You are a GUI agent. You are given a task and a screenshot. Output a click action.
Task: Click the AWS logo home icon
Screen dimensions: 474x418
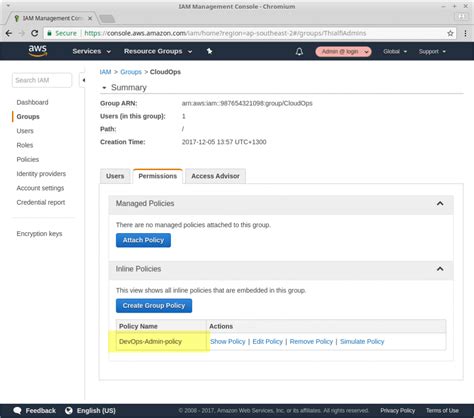(x=37, y=51)
